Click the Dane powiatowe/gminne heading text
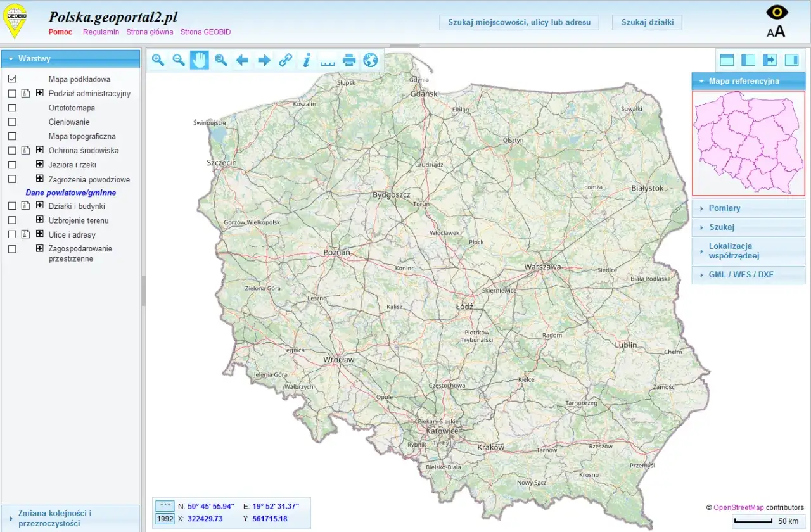 [x=71, y=193]
